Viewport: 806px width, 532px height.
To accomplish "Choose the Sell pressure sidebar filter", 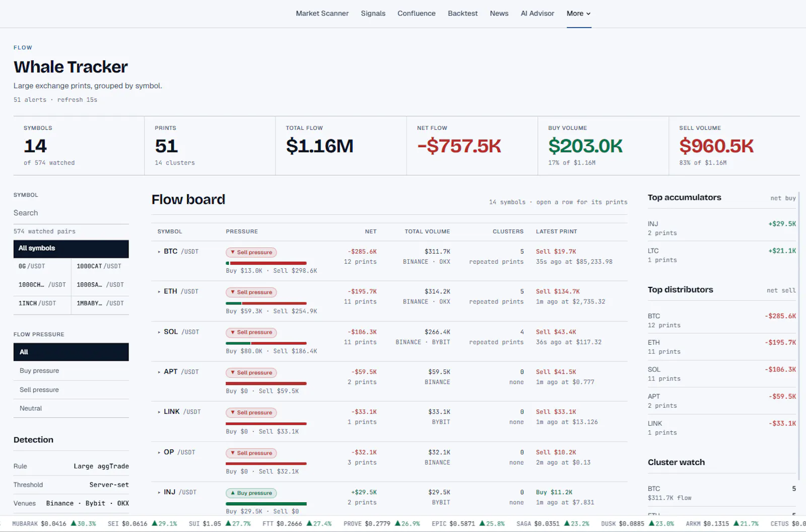I will (x=71, y=390).
